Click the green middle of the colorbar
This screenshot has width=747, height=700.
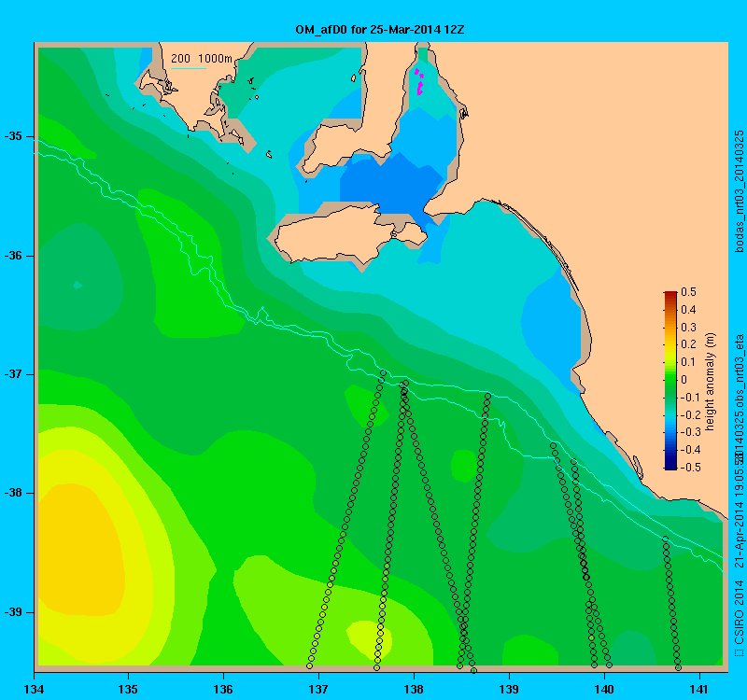click(x=670, y=381)
